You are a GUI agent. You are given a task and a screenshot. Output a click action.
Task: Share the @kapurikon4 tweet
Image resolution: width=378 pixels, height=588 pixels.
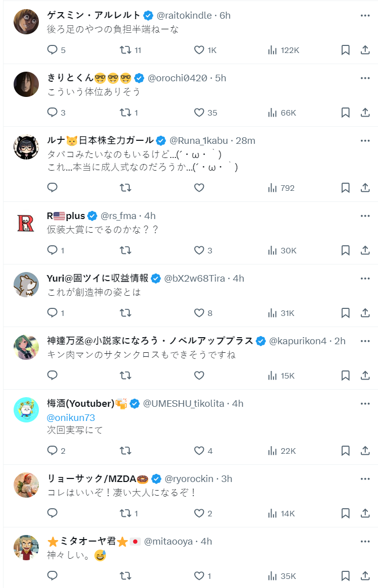point(365,376)
